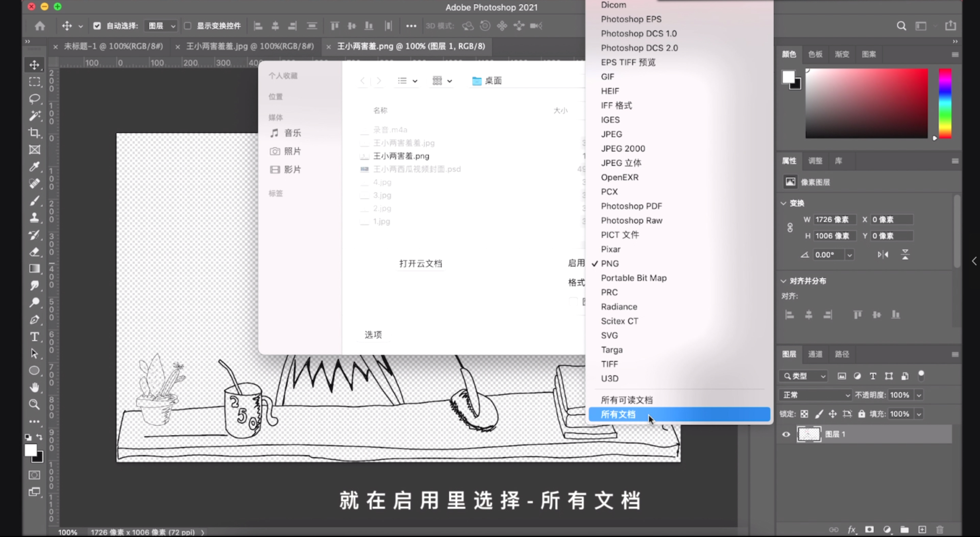Select the Dodge tool
Image resolution: width=980 pixels, height=537 pixels.
35,303
